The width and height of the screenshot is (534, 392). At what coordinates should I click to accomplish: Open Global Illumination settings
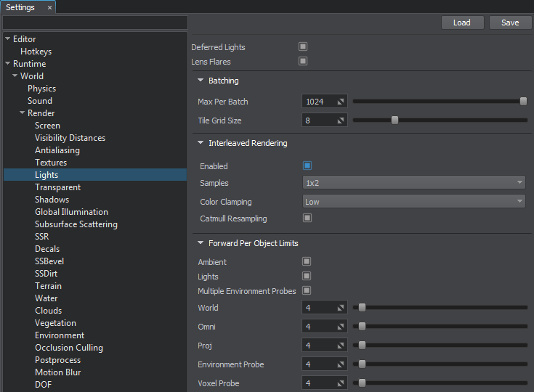click(71, 212)
